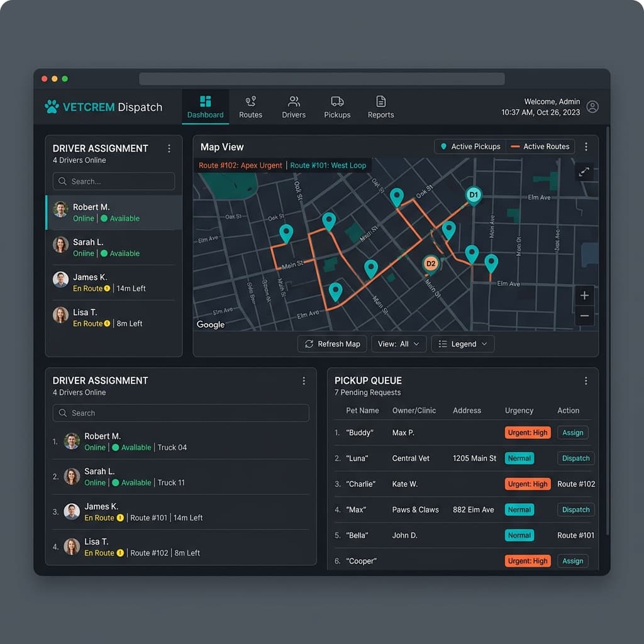Expand the map to fullscreen
Viewport: 644px width, 644px height.
pos(584,171)
